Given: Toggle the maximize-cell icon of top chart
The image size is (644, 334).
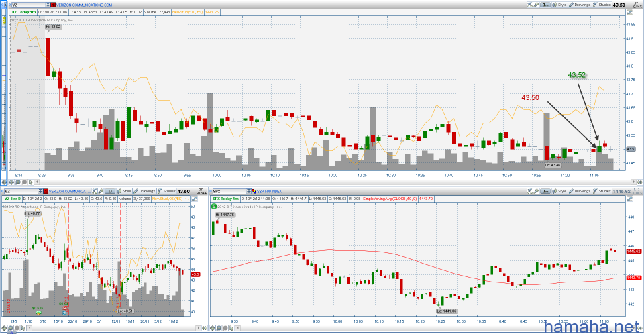Looking at the screenshot, I should 630,12.
